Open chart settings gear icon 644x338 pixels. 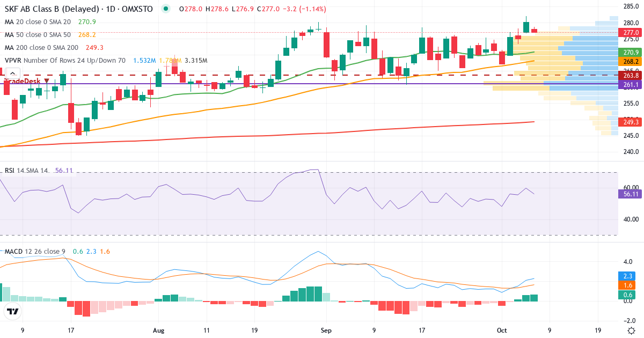tap(631, 329)
